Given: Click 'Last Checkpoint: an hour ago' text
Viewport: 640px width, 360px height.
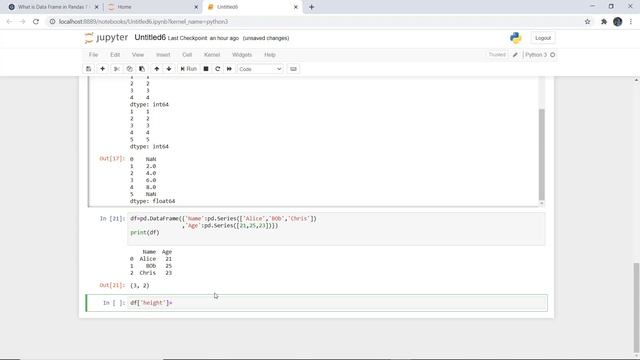Looking at the screenshot, I should pyautogui.click(x=203, y=38).
